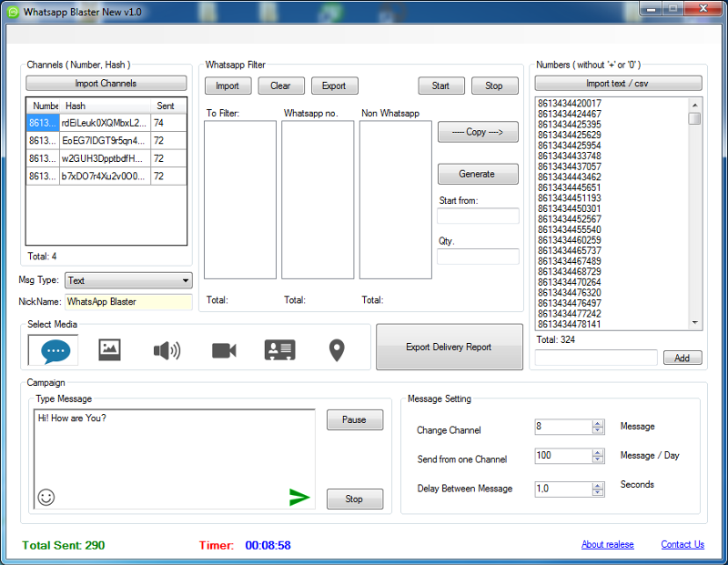The height and width of the screenshot is (565, 728).
Task: Select channel row with hash b7xDO7r4Xu2v0O0
Action: click(x=106, y=177)
